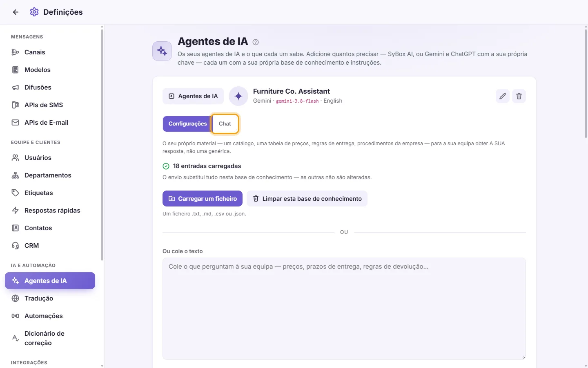588x368 pixels.
Task: Click the Furniture Co. Assistant avatar
Action: [x=238, y=96]
